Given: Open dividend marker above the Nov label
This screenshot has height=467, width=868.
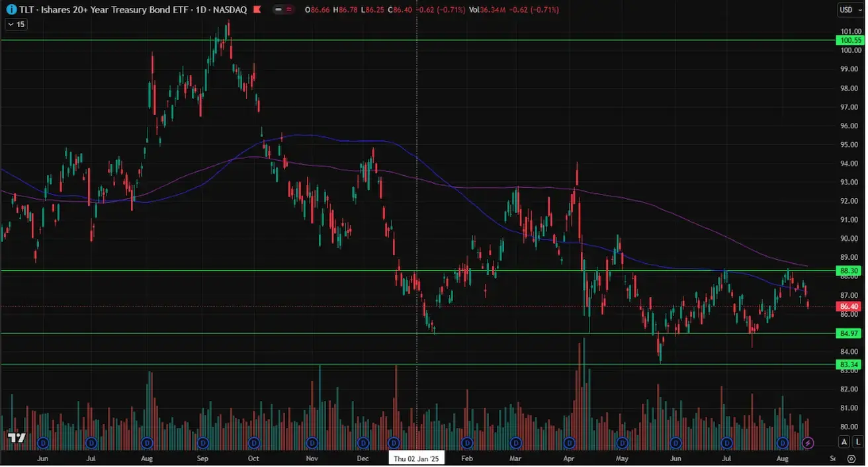Looking at the screenshot, I should tap(312, 442).
